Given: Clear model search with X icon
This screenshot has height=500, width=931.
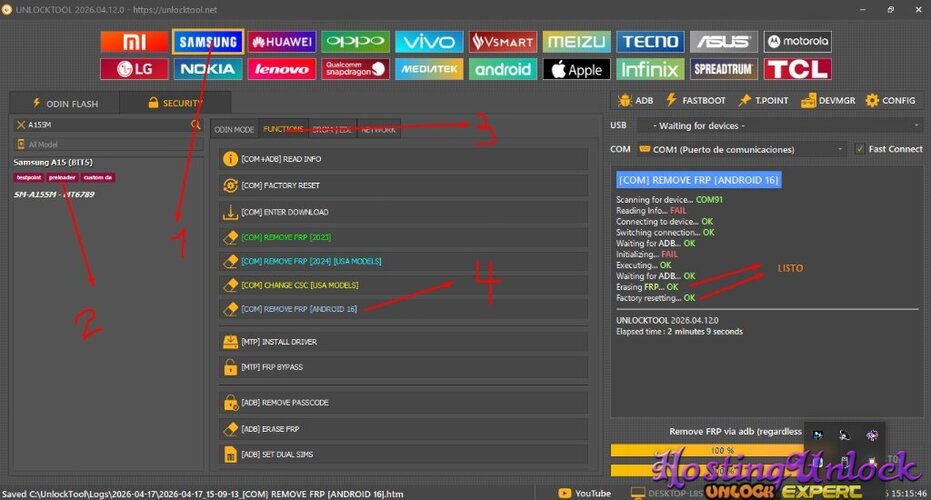Looking at the screenshot, I should click(21, 125).
